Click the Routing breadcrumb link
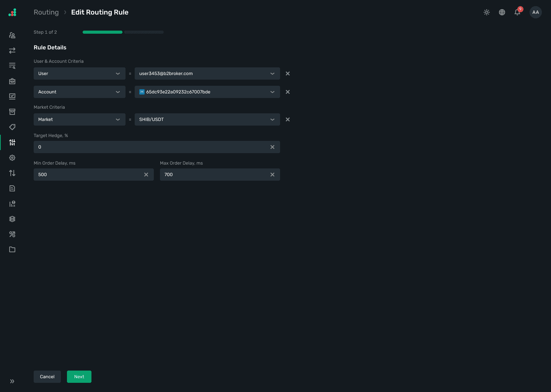The width and height of the screenshot is (551, 392). (46, 12)
